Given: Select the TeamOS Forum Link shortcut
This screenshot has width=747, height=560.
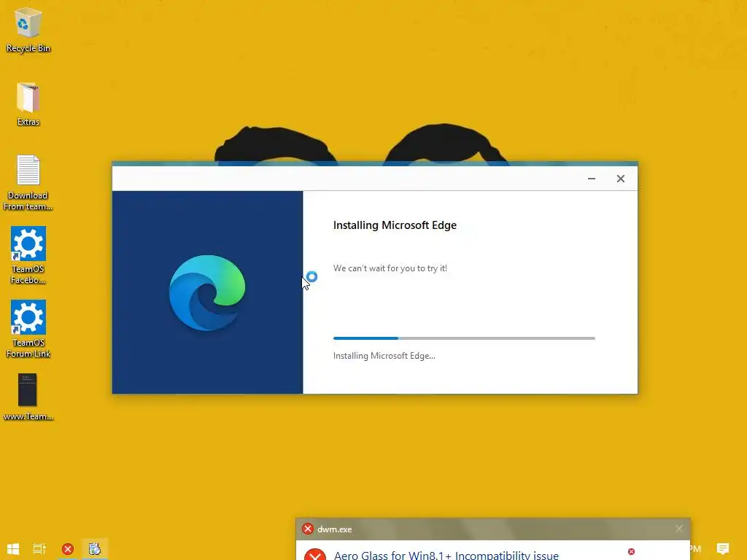Looking at the screenshot, I should pyautogui.click(x=28, y=329).
